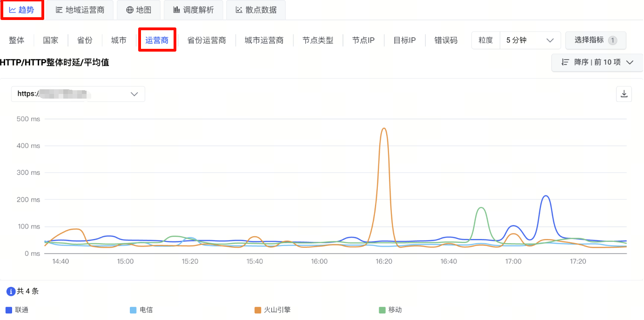Switch to the 省份运营商 tab
The height and width of the screenshot is (320, 644).
207,40
